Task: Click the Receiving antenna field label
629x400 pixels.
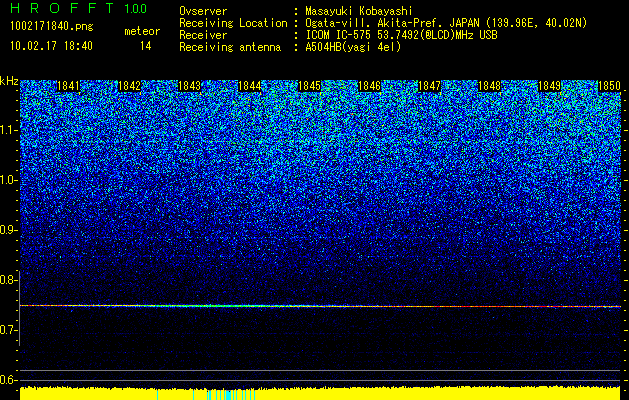Action: click(x=230, y=47)
